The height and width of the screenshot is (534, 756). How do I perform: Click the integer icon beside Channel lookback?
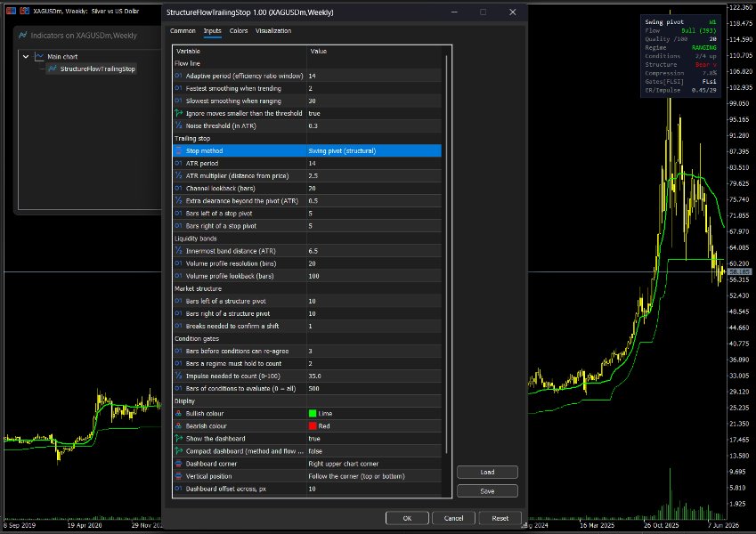coord(179,189)
